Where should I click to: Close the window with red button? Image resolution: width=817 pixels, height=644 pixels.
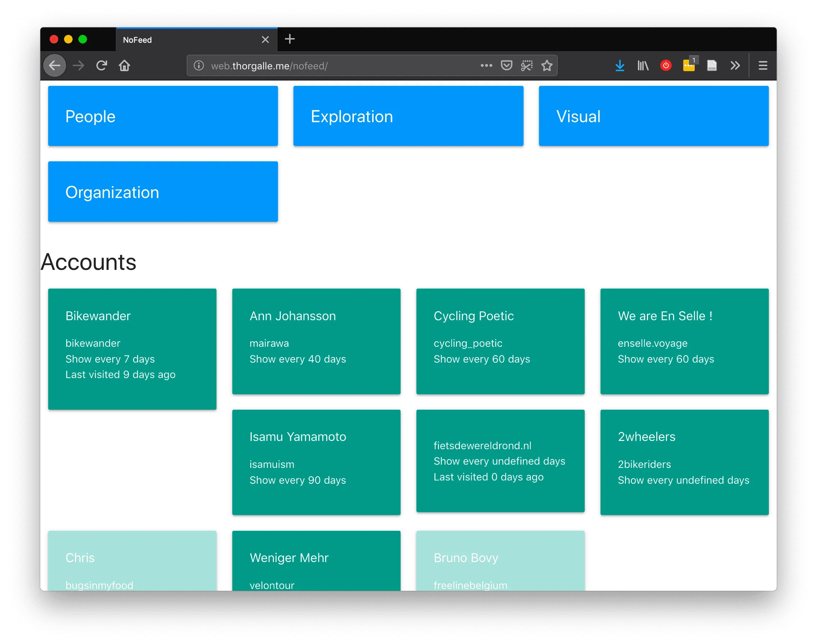[x=54, y=39]
